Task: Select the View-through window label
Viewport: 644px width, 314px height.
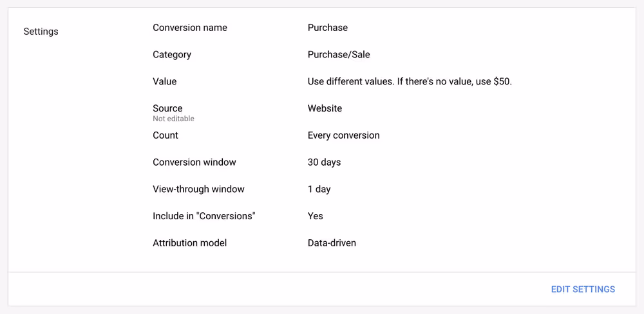Action: tap(198, 189)
